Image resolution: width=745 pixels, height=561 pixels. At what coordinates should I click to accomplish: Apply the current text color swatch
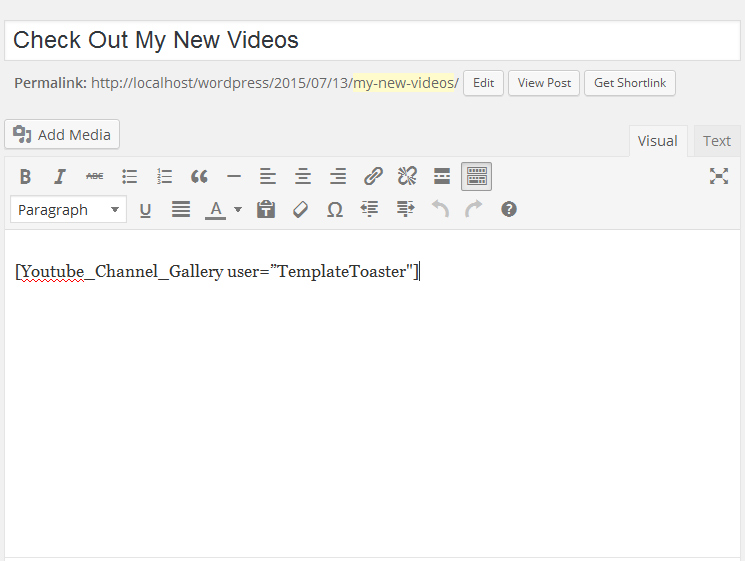tap(215, 210)
